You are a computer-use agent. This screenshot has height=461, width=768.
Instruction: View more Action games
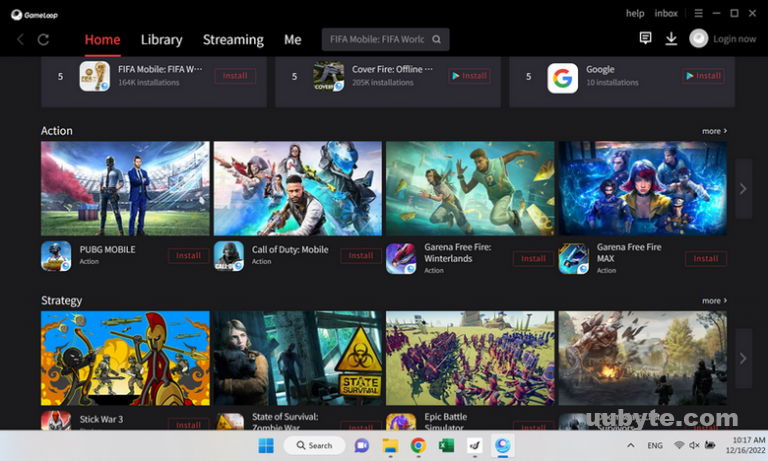click(714, 131)
